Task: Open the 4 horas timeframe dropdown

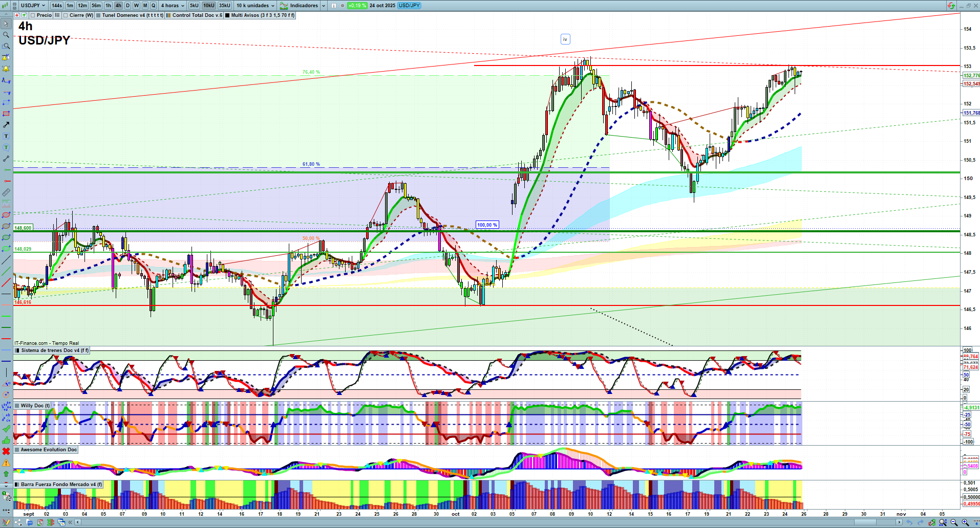Action: pos(173,6)
